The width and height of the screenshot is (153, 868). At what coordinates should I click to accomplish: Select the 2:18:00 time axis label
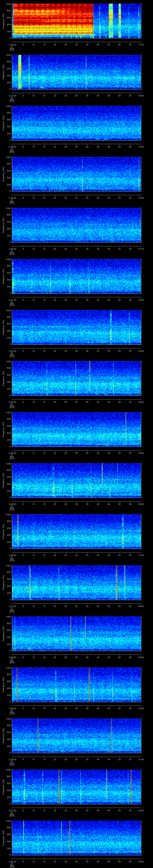tap(12, 147)
